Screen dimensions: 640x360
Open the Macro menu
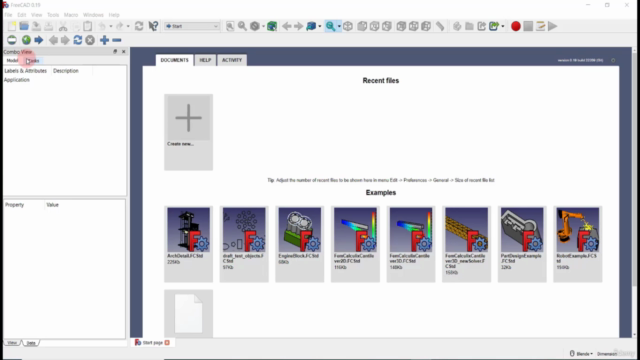coord(71,15)
